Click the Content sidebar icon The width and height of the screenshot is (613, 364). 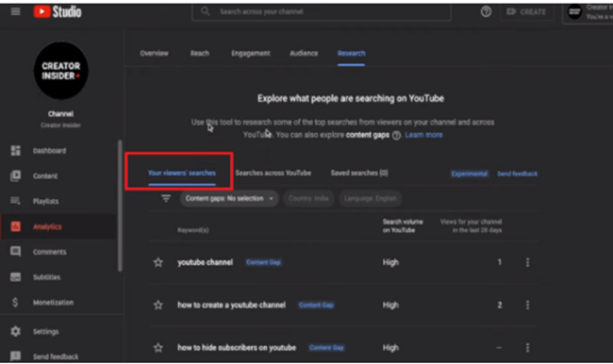[16, 176]
